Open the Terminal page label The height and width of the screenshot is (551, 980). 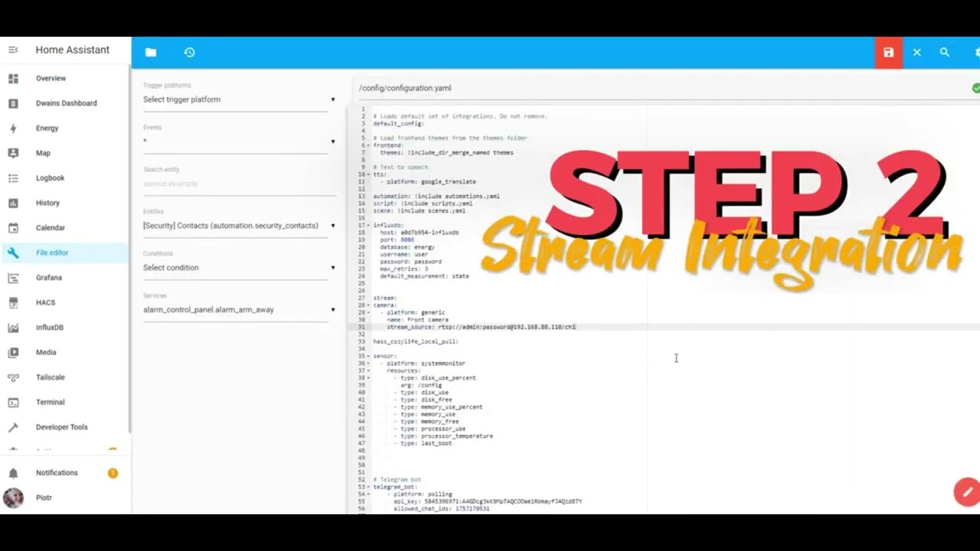pos(50,402)
